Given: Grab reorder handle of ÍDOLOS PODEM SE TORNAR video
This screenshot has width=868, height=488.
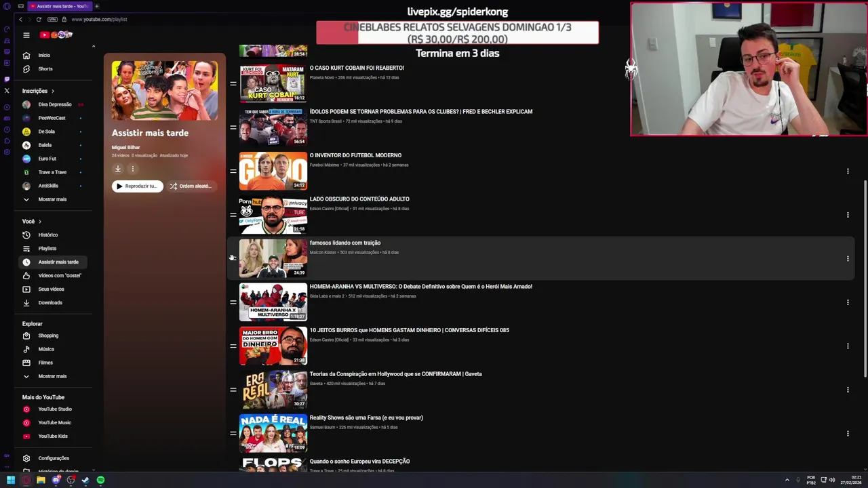Looking at the screenshot, I should click(x=233, y=127).
